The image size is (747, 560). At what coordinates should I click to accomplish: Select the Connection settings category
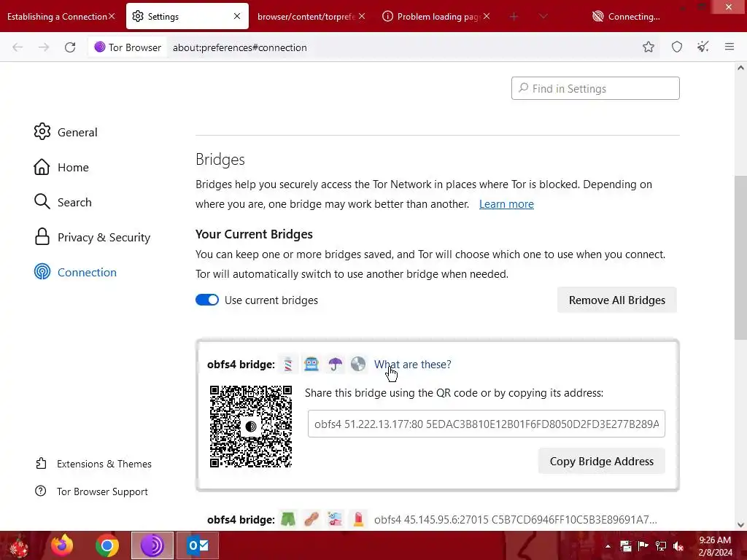click(x=75, y=272)
